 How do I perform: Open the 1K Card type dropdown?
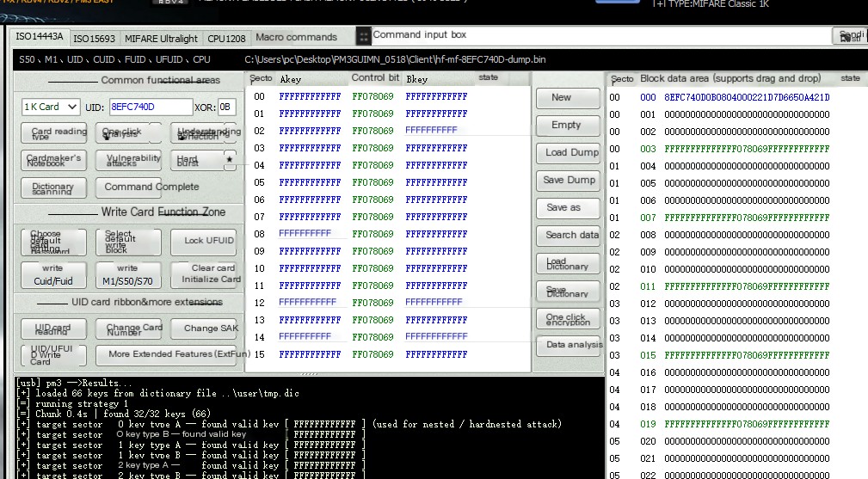click(51, 107)
